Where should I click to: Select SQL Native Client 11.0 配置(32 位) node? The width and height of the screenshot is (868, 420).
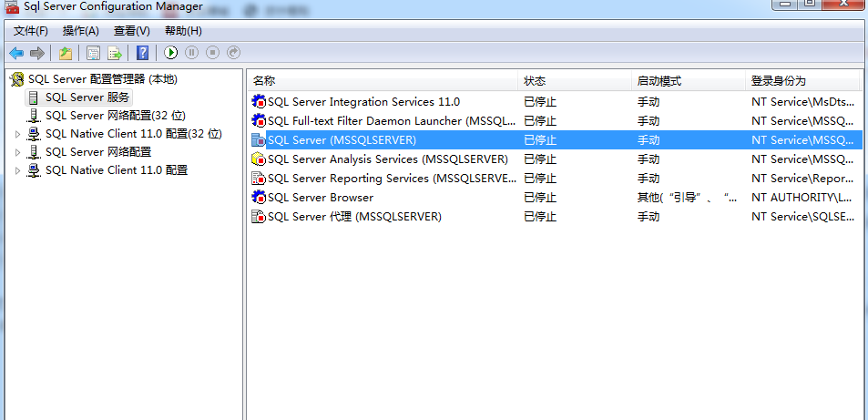coord(133,134)
